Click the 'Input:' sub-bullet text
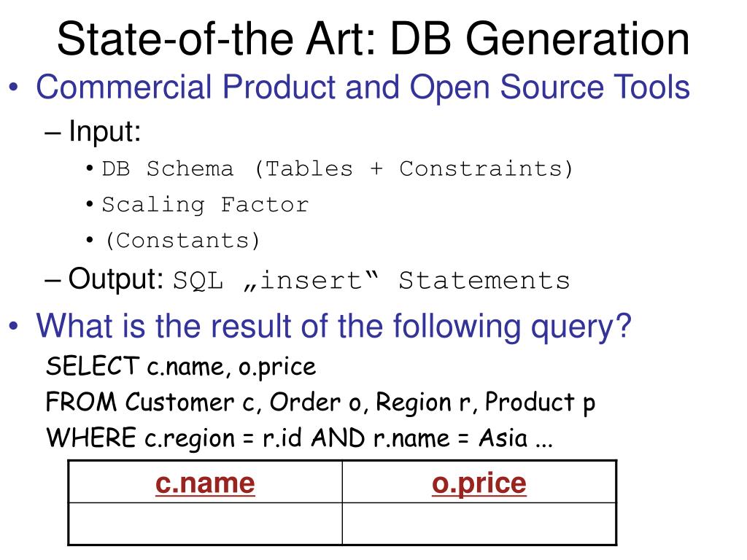The height and width of the screenshot is (560, 747). (105, 131)
